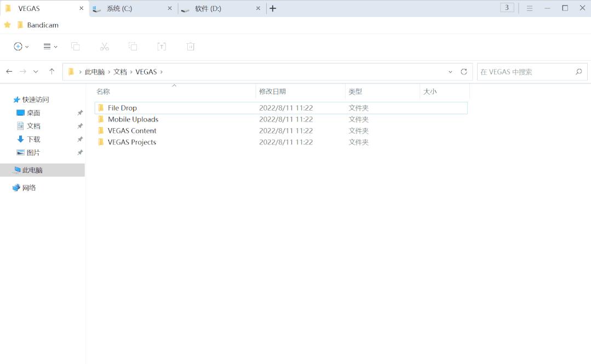Open the view options dropdown
This screenshot has height=364, width=591.
[x=50, y=47]
